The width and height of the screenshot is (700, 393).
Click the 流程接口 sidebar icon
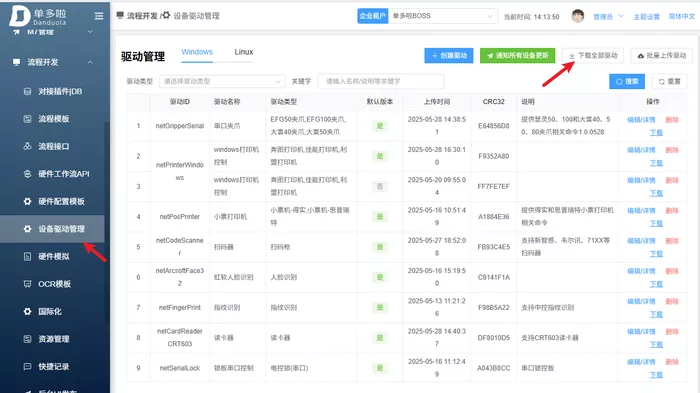[x=27, y=146]
